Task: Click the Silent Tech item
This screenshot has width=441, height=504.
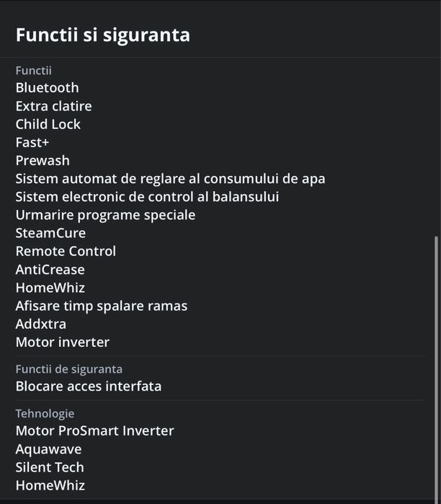Action: [x=50, y=467]
